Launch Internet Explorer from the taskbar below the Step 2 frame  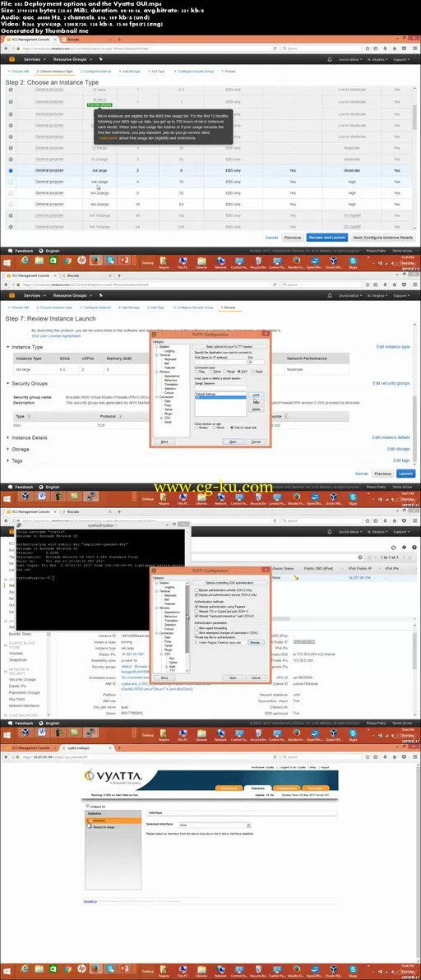25,261
